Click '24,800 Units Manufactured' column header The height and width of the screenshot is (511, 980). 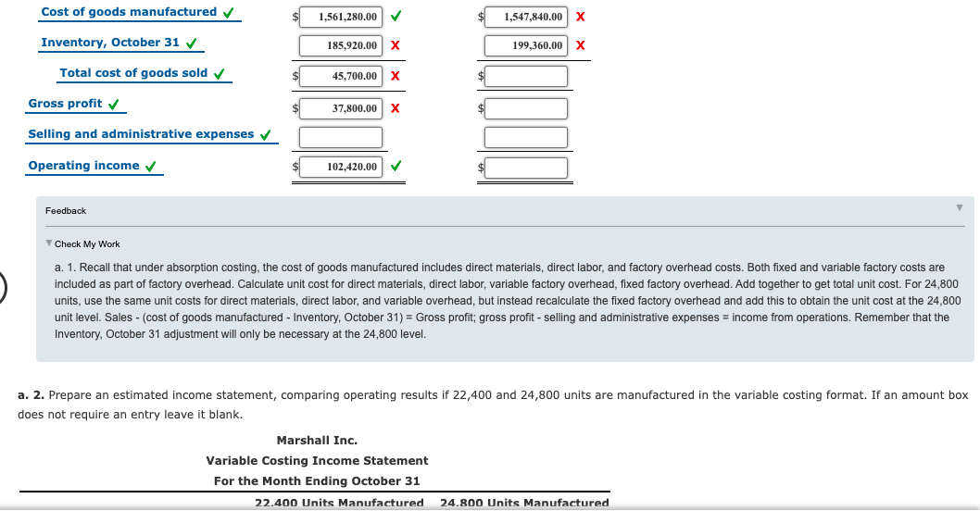click(524, 503)
